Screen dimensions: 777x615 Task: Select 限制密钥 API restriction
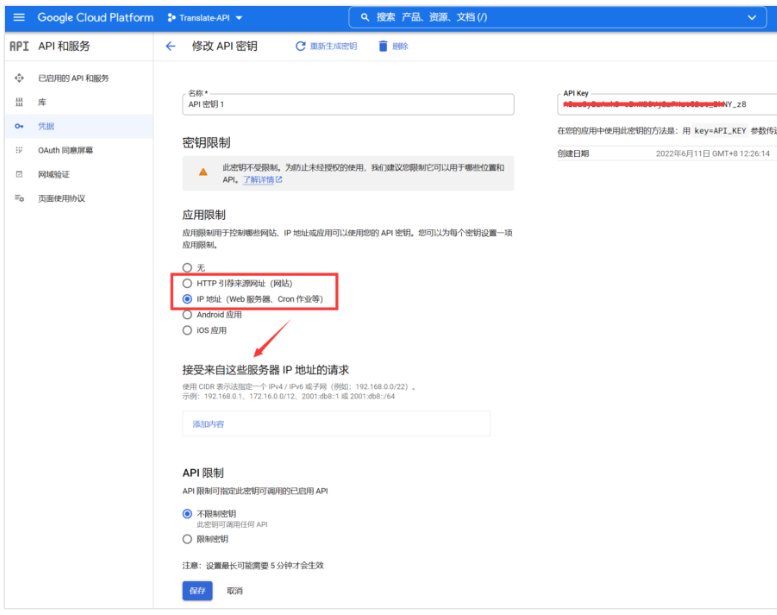(x=187, y=539)
